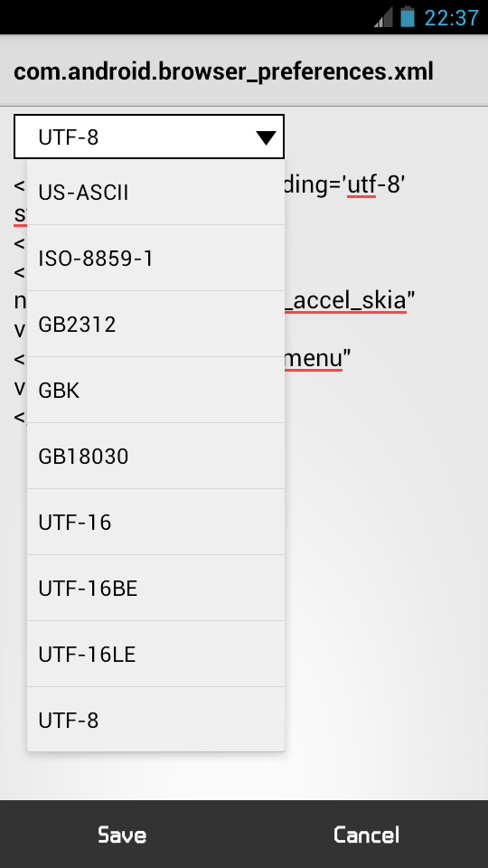The image size is (488, 868).
Task: Choose GB18030 encoding option
Action: [156, 456]
